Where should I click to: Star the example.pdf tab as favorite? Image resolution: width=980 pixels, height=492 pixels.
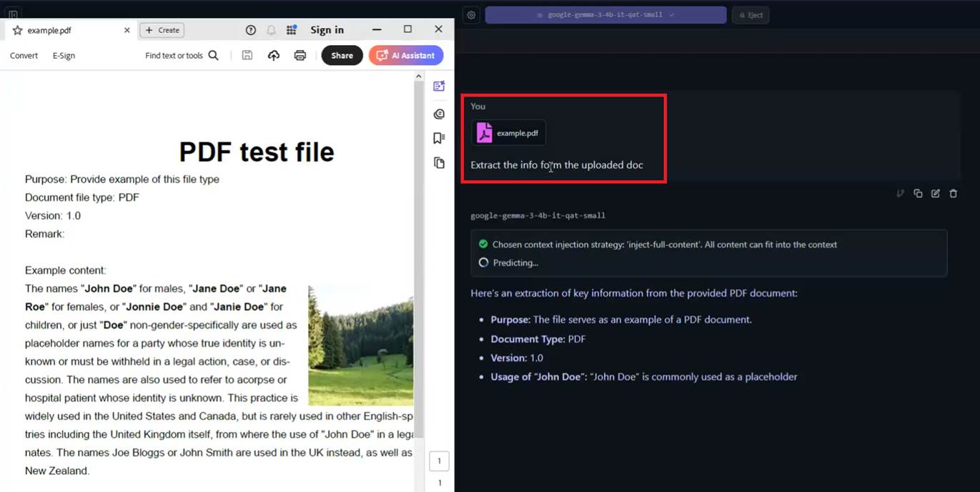[17, 30]
